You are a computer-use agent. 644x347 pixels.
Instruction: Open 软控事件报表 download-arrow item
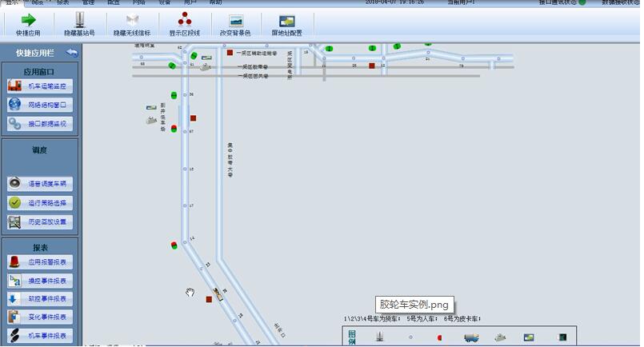(40, 299)
